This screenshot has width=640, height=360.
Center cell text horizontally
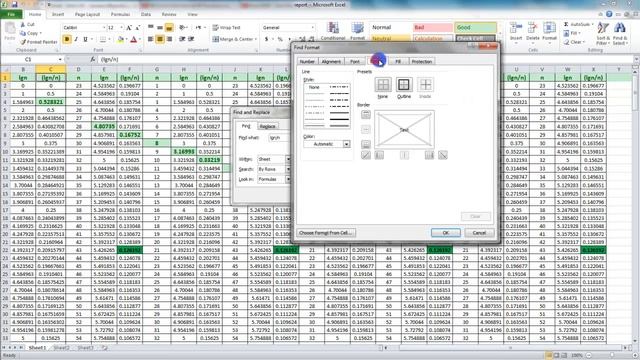click(x=160, y=39)
